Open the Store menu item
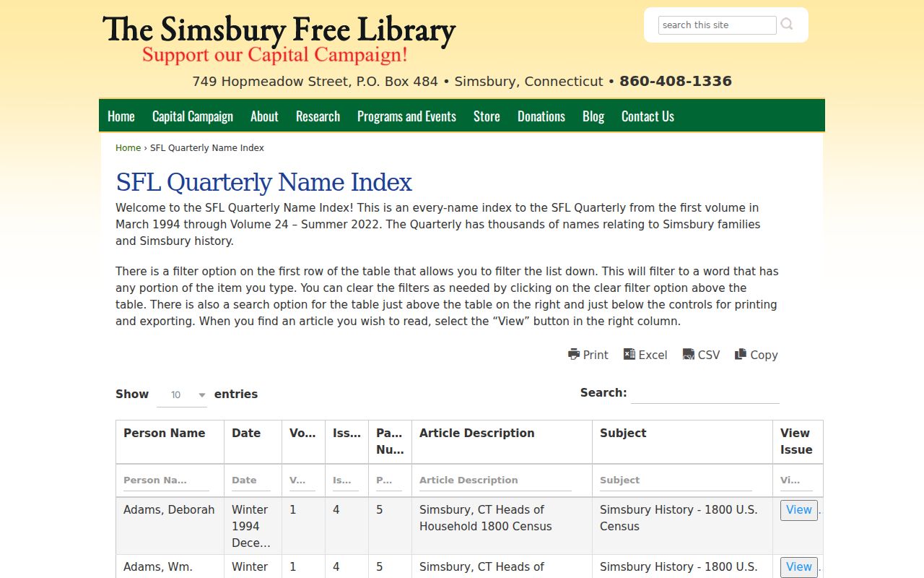Image resolution: width=924 pixels, height=578 pixels. tap(487, 116)
